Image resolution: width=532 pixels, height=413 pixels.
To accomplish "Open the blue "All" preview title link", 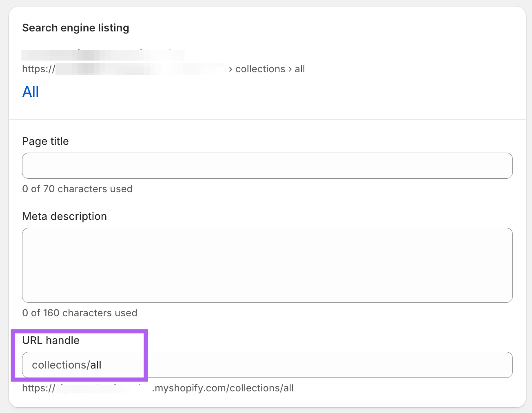I will (x=31, y=92).
